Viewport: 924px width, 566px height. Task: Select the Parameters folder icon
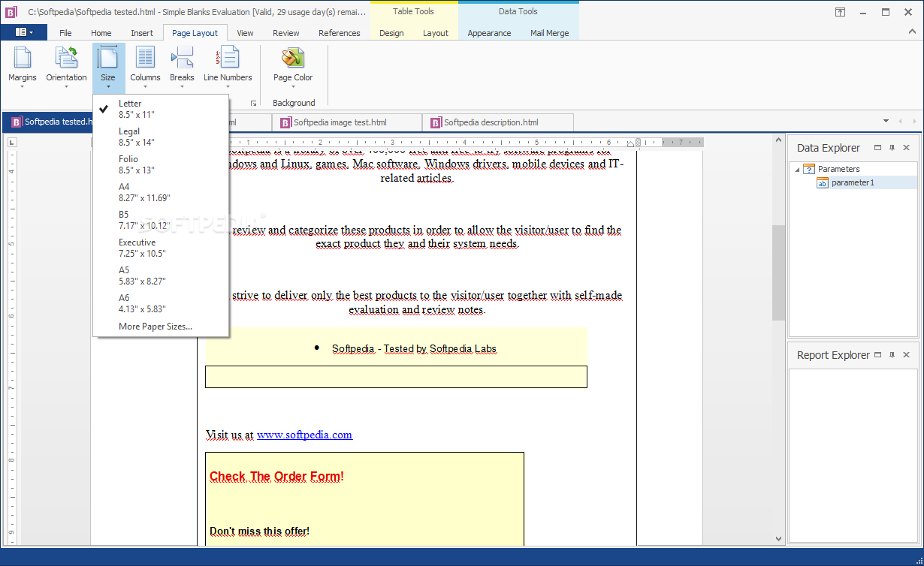[809, 169]
